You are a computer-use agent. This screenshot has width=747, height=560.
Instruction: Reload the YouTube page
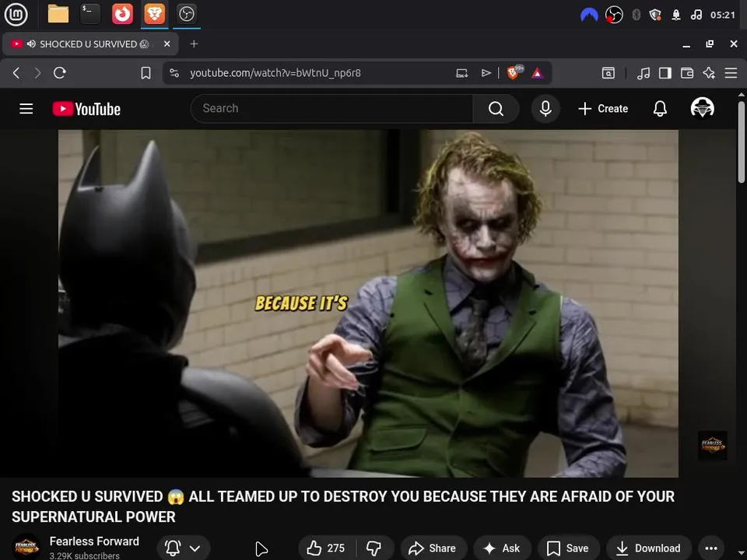click(x=60, y=73)
